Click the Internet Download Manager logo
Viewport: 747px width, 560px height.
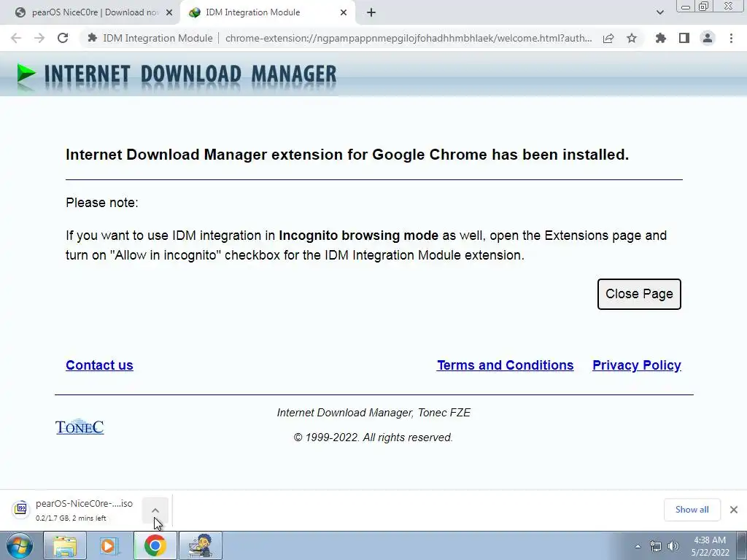(177, 75)
